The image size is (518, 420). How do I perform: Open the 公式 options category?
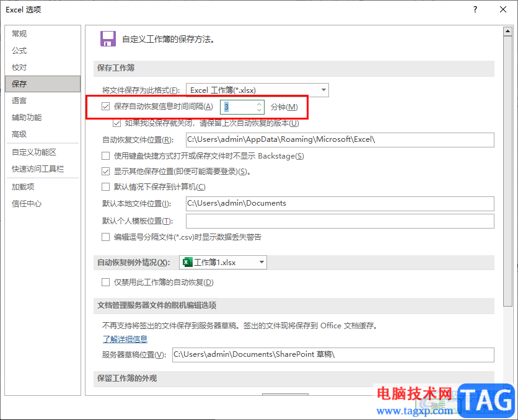point(43,51)
